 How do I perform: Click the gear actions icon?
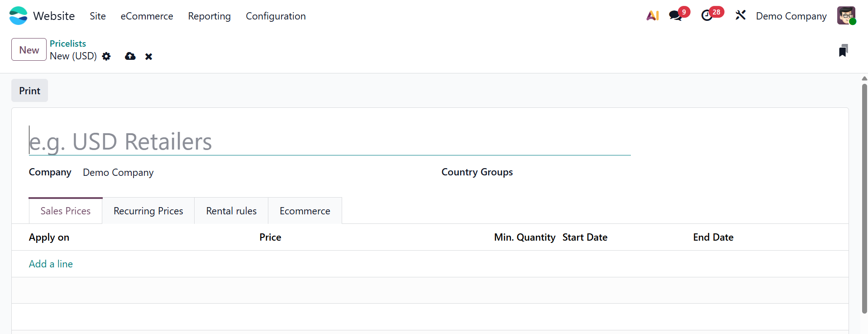coord(106,56)
